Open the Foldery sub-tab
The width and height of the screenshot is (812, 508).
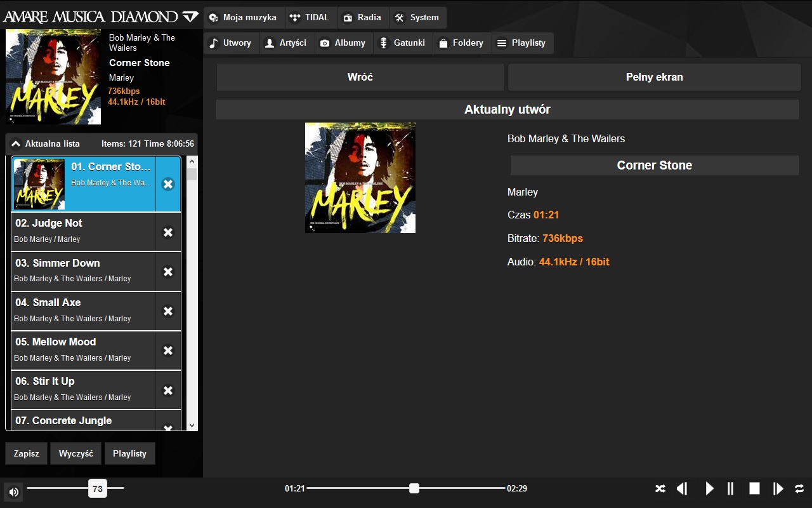click(x=462, y=43)
